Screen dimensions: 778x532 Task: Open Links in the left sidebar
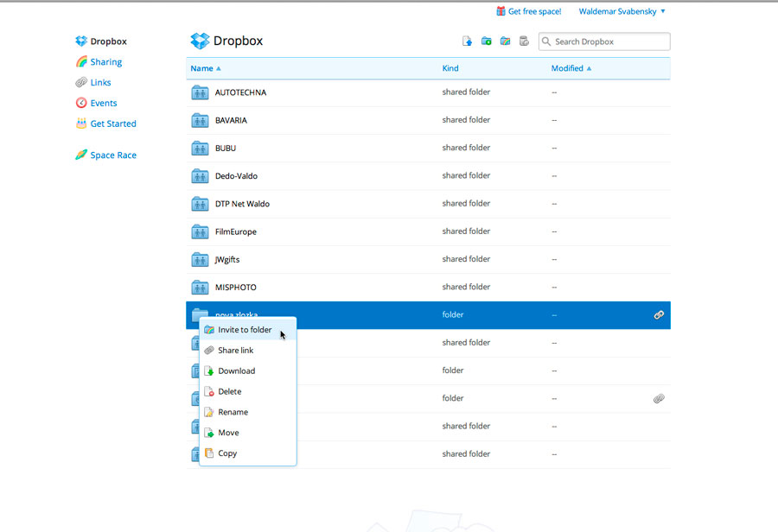(93, 82)
